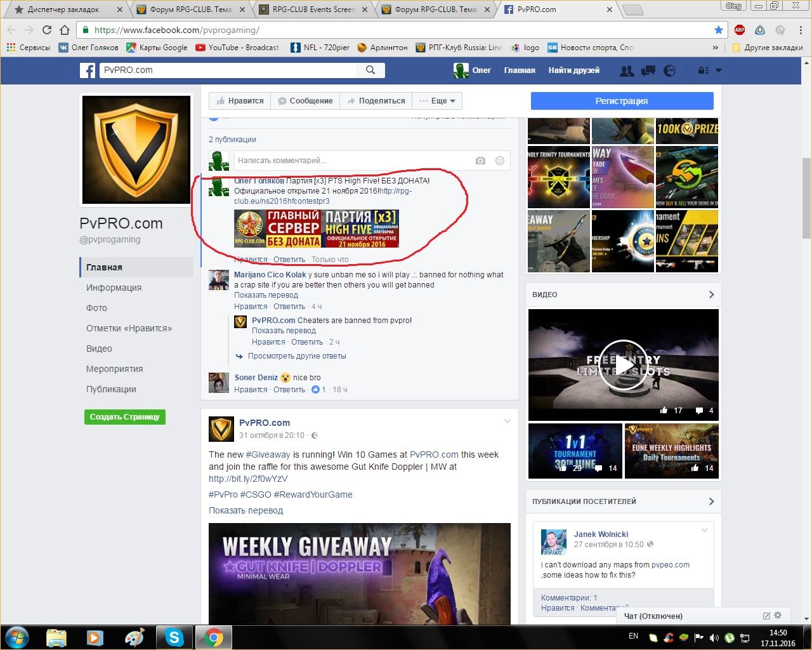The height and width of the screenshot is (650, 812).
Task: Open the #Giveaway hashtag link
Action: 268,454
